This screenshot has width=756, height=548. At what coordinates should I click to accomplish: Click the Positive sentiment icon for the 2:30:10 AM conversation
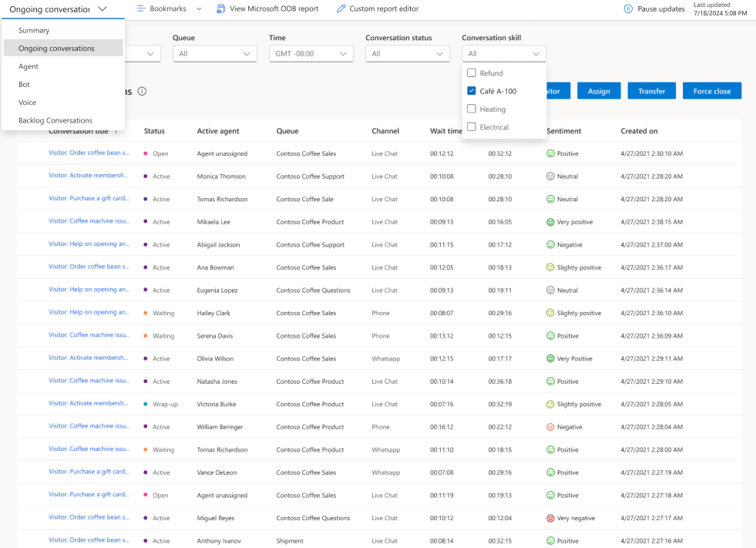point(550,153)
